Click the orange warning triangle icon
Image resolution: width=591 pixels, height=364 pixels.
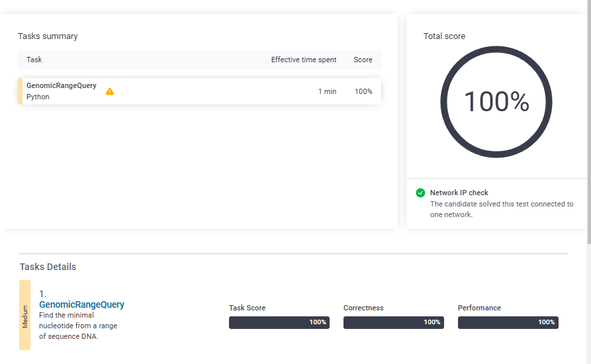click(110, 91)
